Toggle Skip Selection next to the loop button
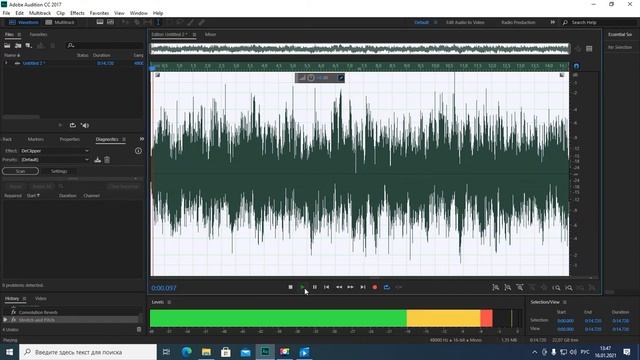Screen dimensions: 640x360 [399, 287]
